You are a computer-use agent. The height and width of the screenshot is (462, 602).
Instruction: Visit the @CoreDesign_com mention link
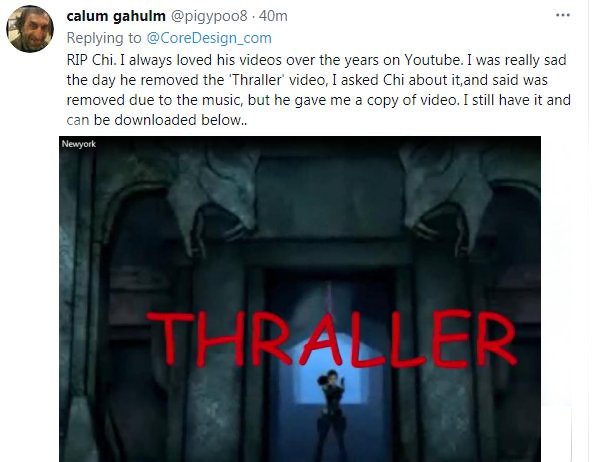pos(209,38)
